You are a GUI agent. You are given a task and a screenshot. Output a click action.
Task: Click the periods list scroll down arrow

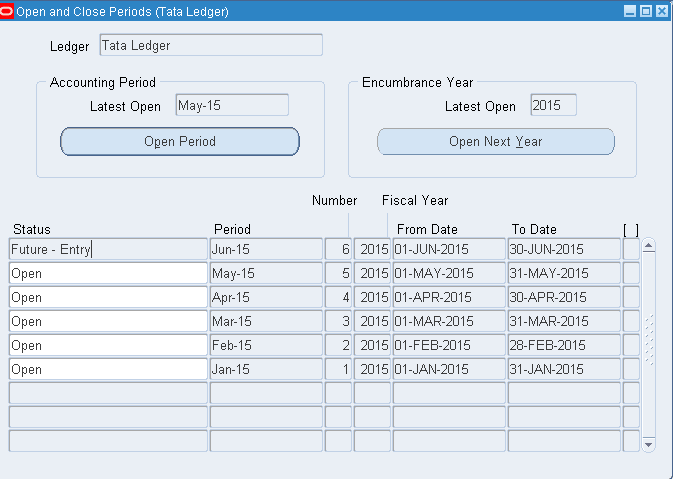coord(648,443)
